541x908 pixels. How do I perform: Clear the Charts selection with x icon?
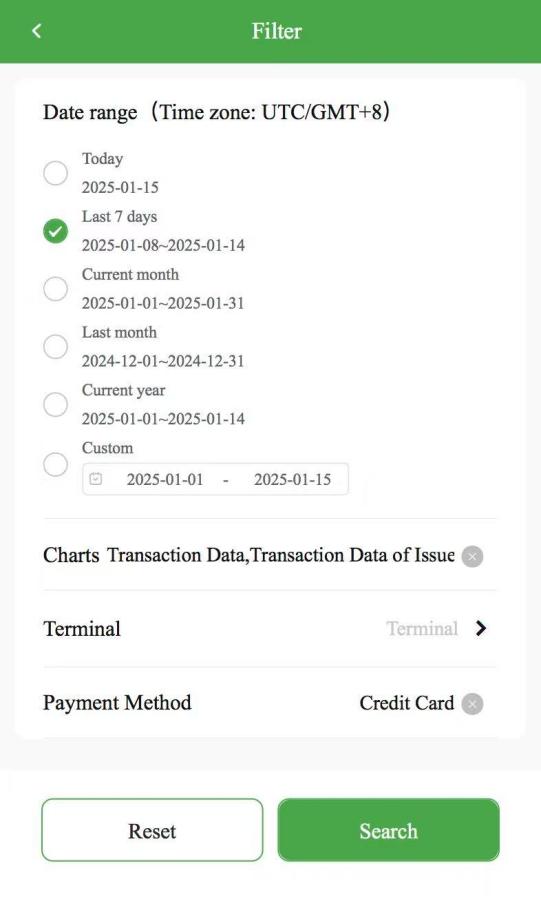[472, 556]
